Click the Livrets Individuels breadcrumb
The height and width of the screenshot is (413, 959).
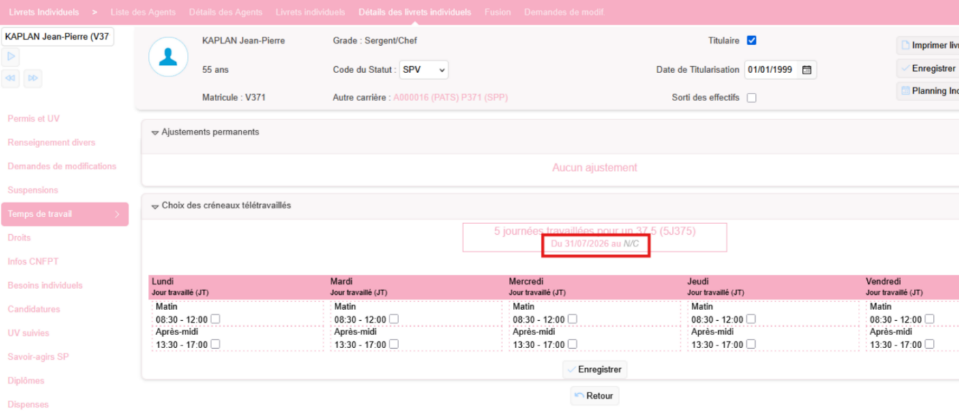[44, 12]
